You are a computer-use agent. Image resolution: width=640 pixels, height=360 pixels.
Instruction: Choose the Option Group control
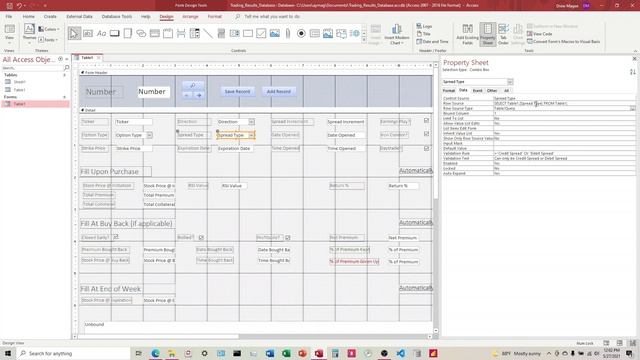point(168,33)
